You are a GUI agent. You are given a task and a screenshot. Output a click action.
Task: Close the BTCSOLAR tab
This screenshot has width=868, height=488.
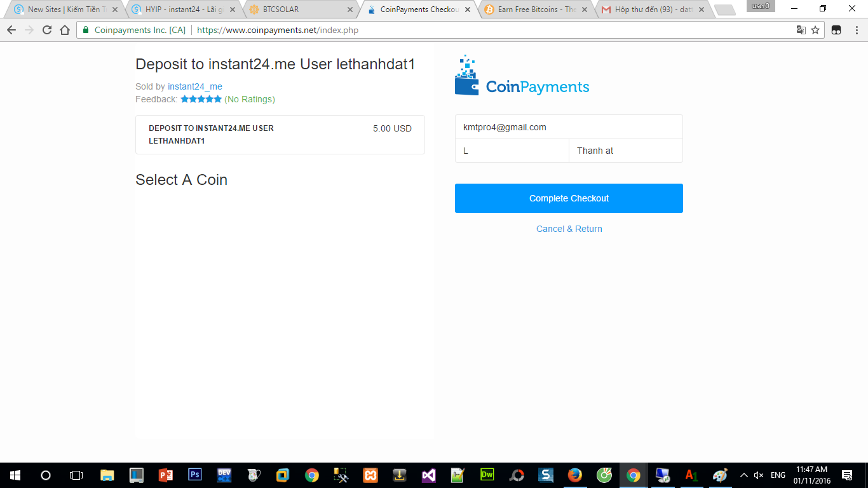(x=349, y=10)
